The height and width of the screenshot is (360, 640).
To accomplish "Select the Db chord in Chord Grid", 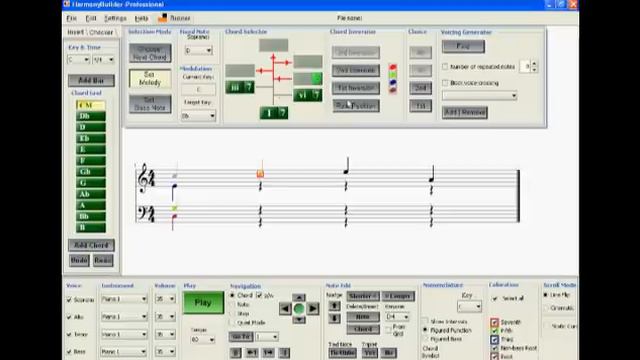I will point(91,116).
